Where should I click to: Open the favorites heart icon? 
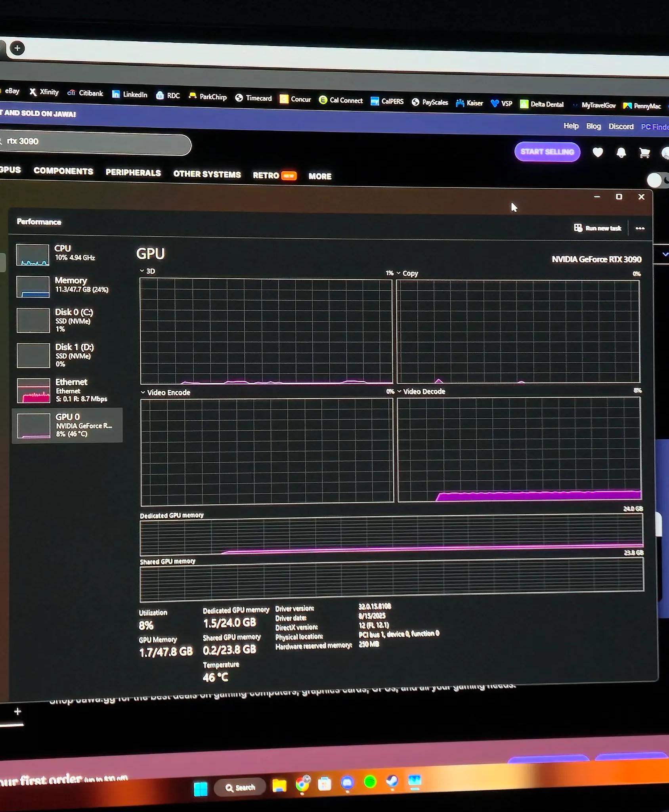[598, 152]
